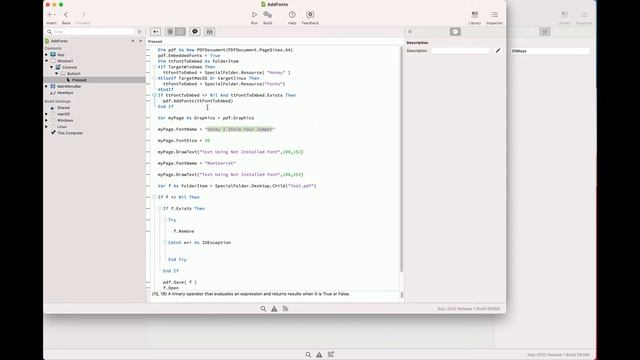The image size is (640, 360).
Task: Select the inspector tab icon in front window
Action: tap(455, 31)
